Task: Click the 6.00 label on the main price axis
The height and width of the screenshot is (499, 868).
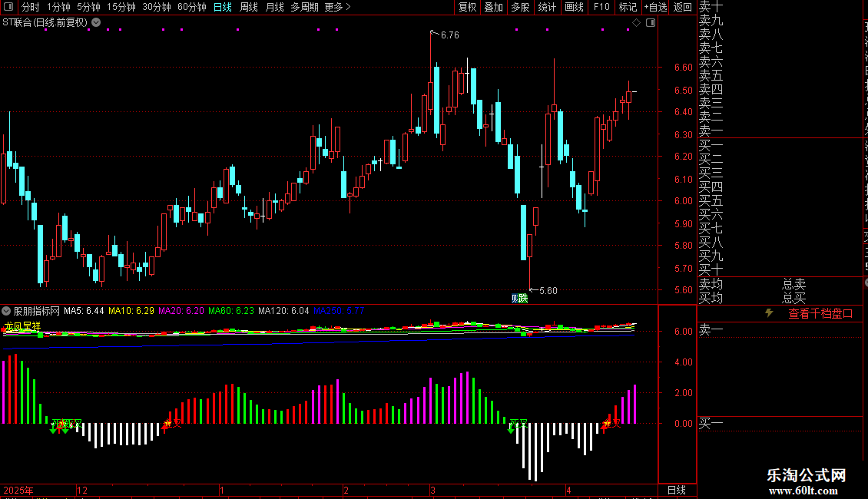Action: click(x=683, y=201)
